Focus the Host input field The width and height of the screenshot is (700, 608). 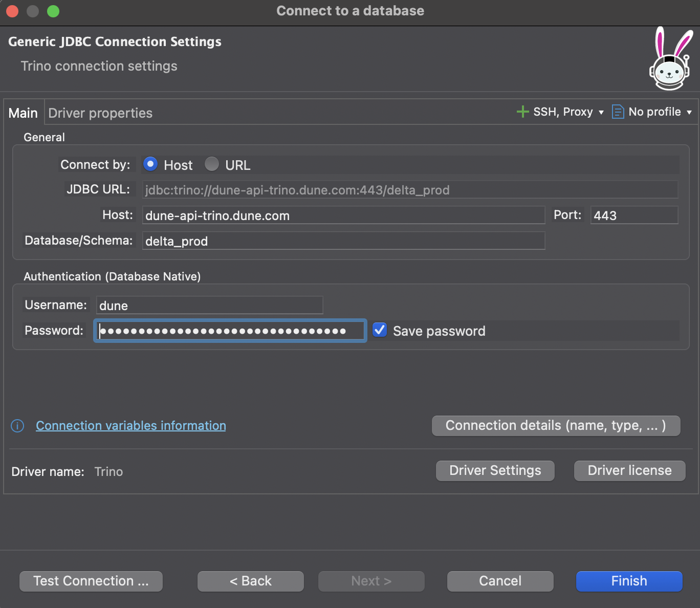click(343, 215)
